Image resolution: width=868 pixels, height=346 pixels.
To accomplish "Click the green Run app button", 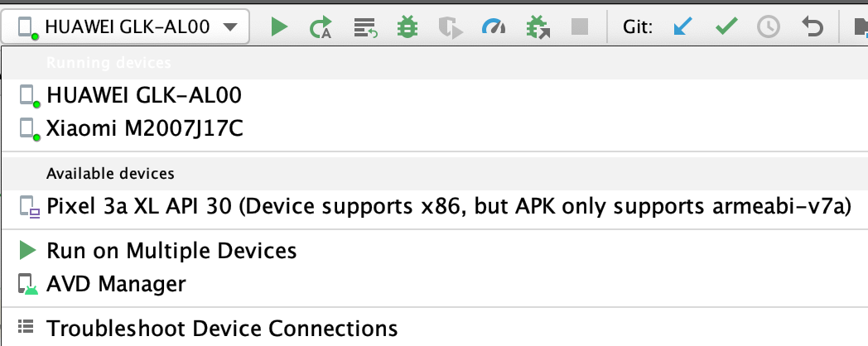I will [279, 27].
